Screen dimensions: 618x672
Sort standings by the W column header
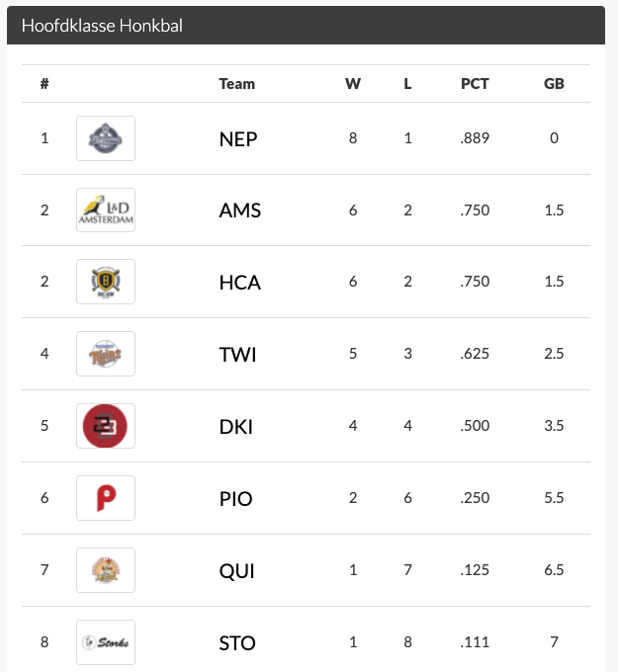(353, 84)
